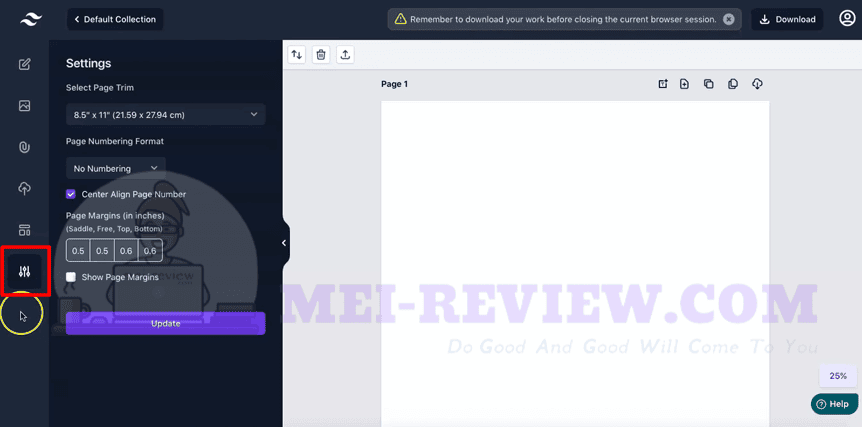
Task: Click the blank Page 1 canvas
Action: pos(575,264)
